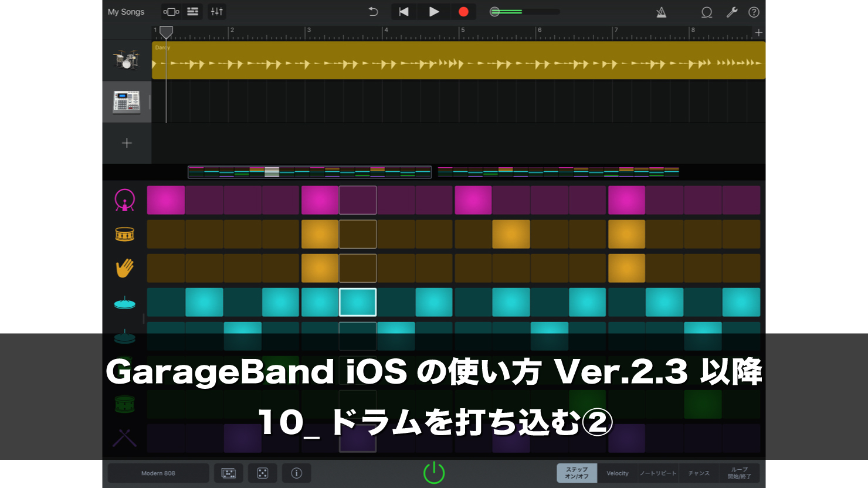The height and width of the screenshot is (488, 868).
Task: Adjust the master volume slider
Action: pyautogui.click(x=524, y=12)
